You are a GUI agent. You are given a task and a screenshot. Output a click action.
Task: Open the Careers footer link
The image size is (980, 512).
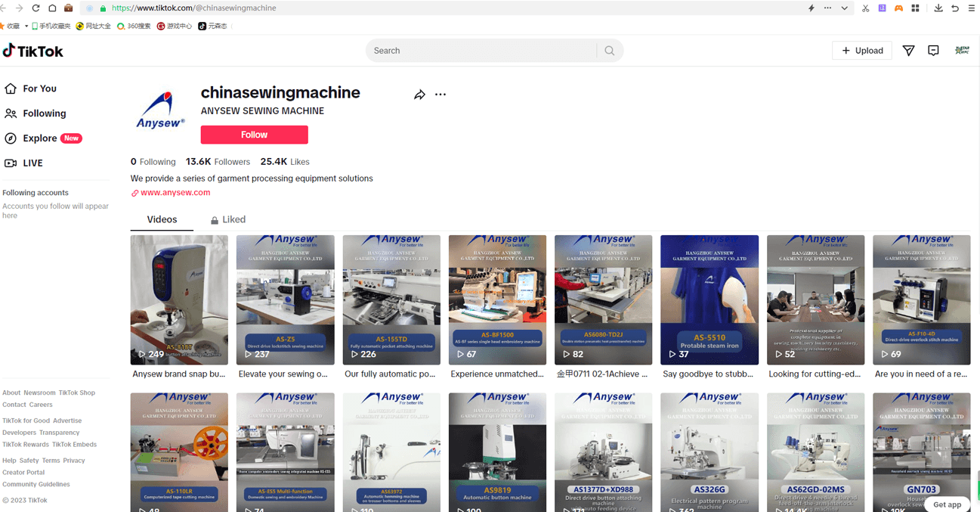41,405
